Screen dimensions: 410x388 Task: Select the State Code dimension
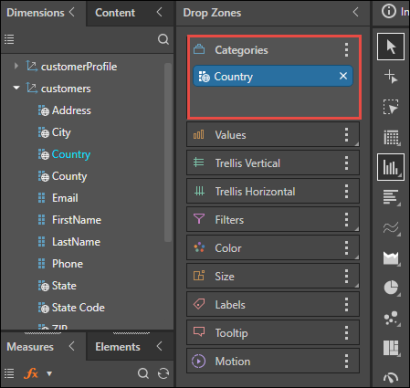click(x=78, y=307)
